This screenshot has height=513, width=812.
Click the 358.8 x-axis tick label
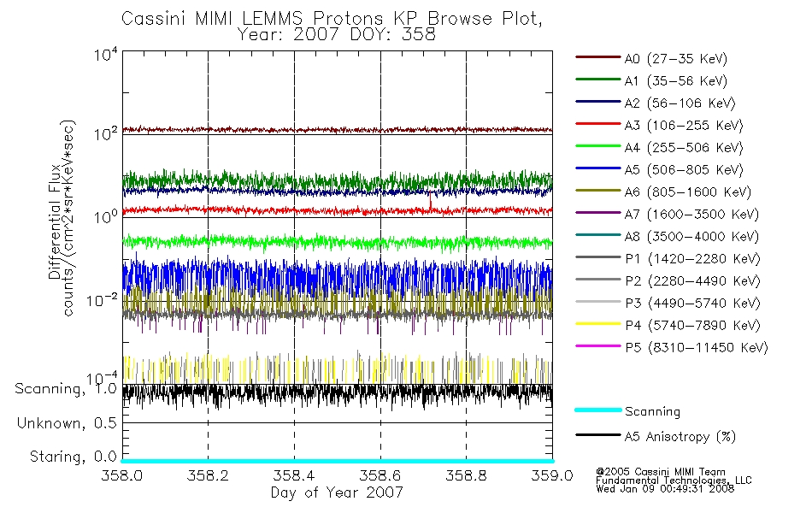pos(466,475)
